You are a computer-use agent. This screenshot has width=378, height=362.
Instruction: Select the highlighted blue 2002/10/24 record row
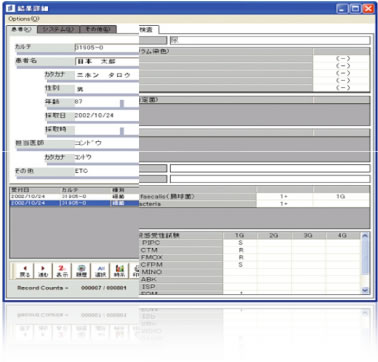point(74,203)
